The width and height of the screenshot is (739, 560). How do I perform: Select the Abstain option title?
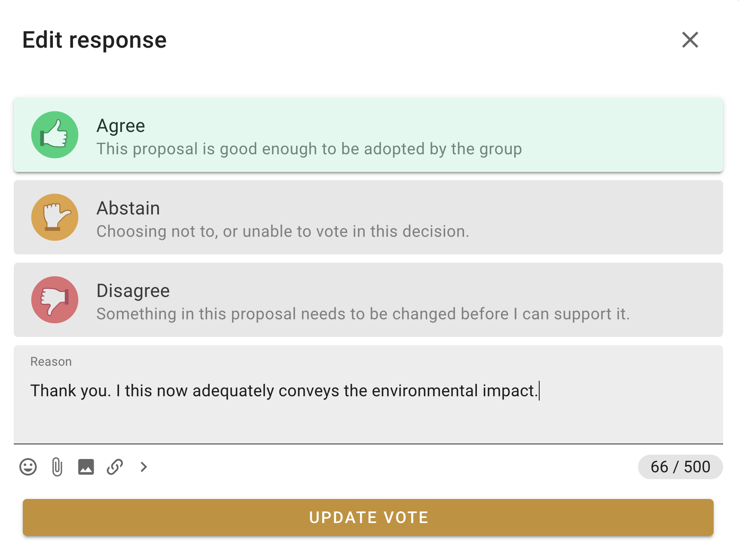[x=128, y=208]
